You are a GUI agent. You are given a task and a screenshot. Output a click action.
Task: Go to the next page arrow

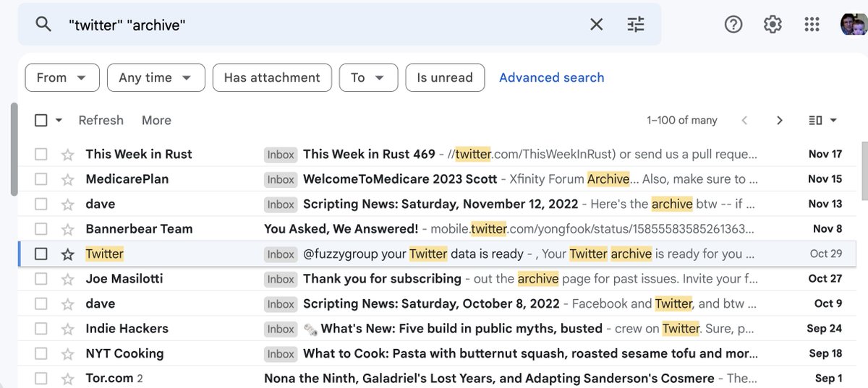point(779,121)
